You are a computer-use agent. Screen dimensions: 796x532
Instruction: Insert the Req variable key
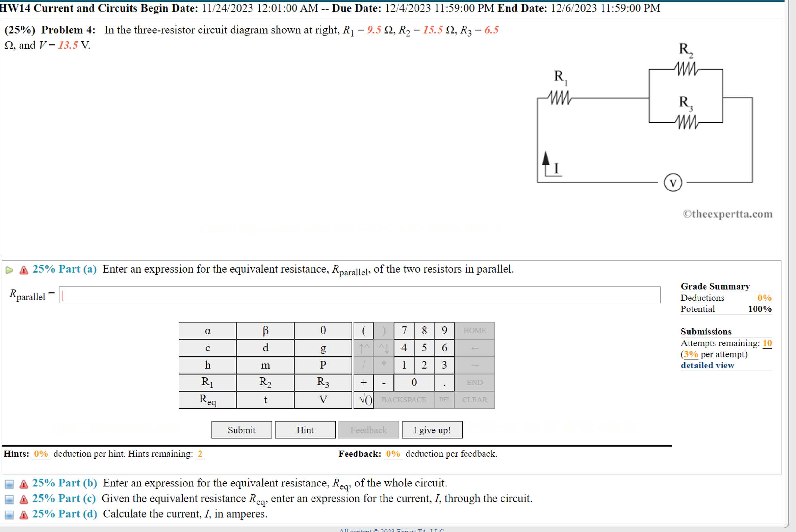point(207,400)
